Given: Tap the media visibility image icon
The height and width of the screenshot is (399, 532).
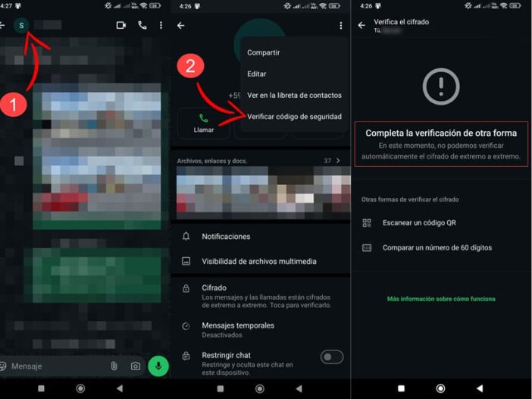Looking at the screenshot, I should pos(186,261).
